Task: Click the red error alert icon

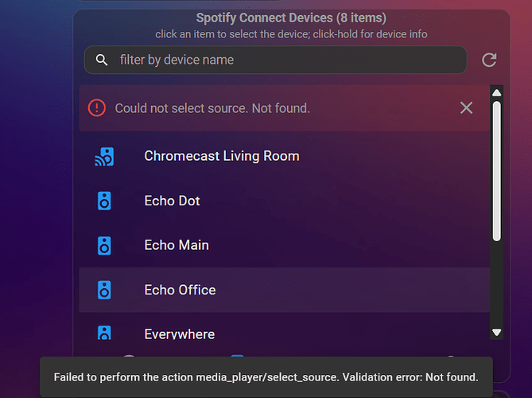Action: point(97,108)
